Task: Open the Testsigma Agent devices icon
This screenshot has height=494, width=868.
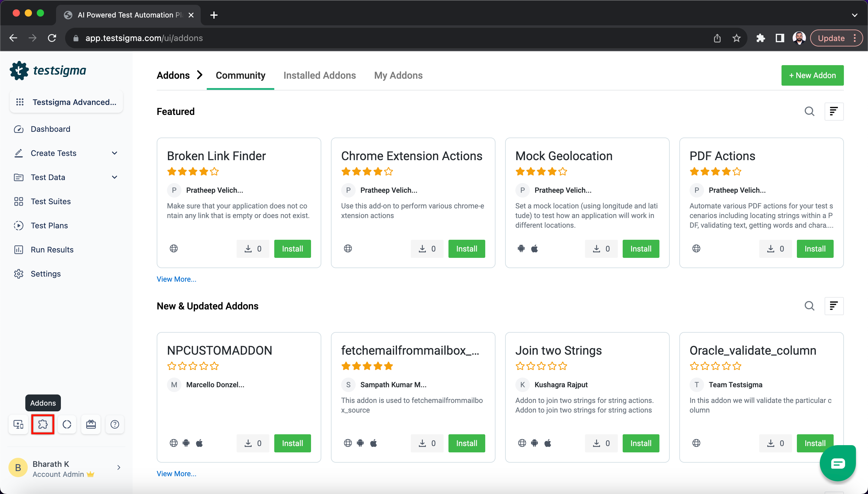Action: coord(18,424)
